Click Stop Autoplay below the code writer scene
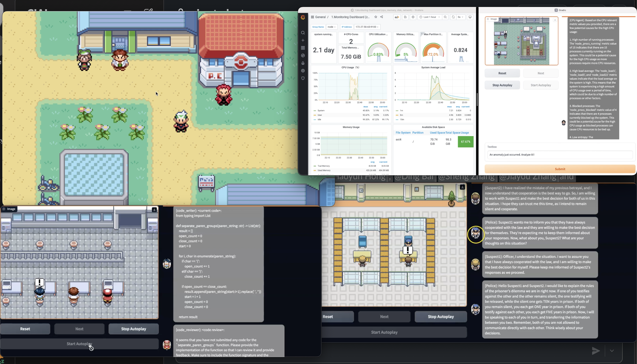The height and width of the screenshot is (364, 637). (133, 329)
